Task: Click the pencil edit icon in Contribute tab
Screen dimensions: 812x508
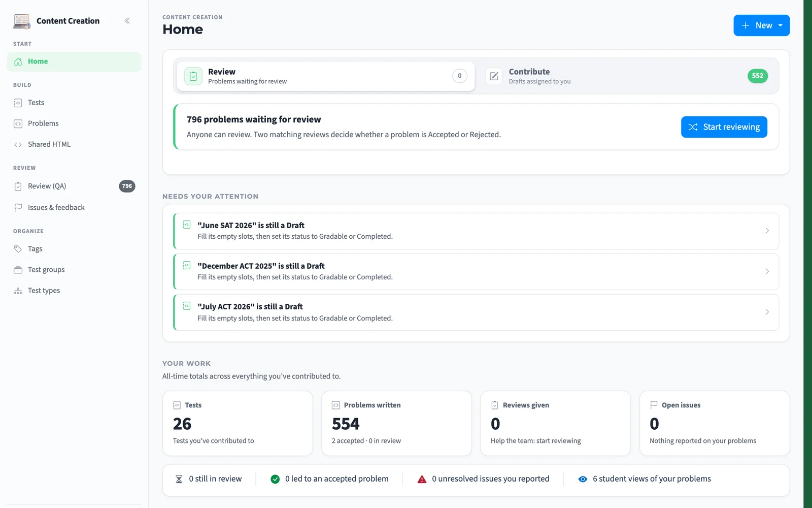Action: (494, 76)
